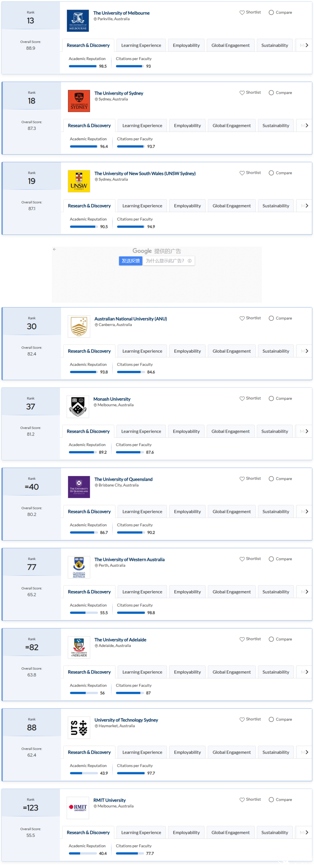314x868 pixels.
Task: Expand more tabs arrow for UNSW Sydney
Action: 307,206
